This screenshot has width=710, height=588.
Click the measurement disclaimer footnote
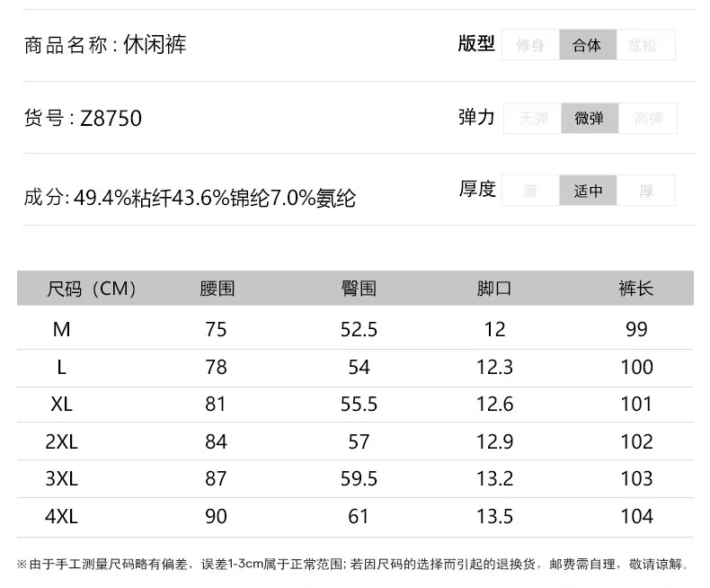(x=353, y=565)
